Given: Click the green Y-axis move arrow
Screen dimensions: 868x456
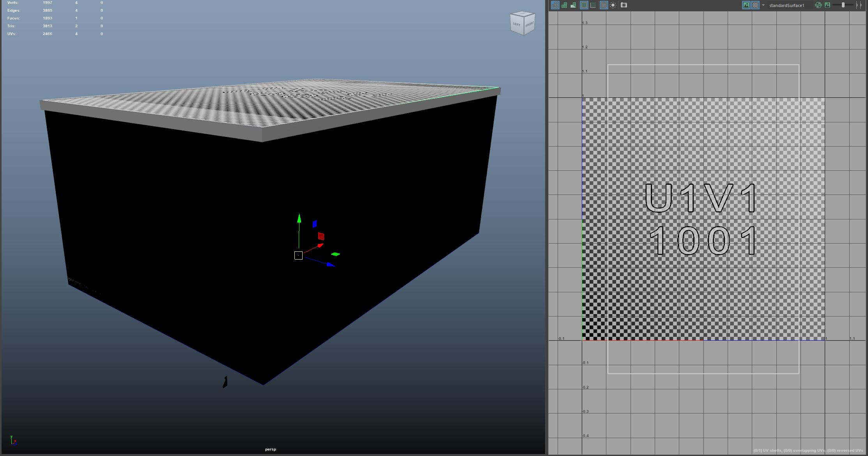Looking at the screenshot, I should click(299, 218).
